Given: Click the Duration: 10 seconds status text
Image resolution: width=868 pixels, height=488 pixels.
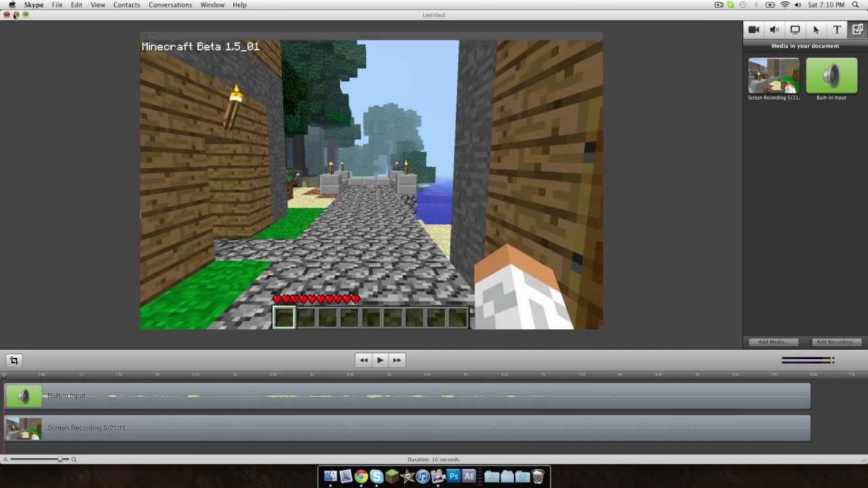Looking at the screenshot, I should coord(433,460).
